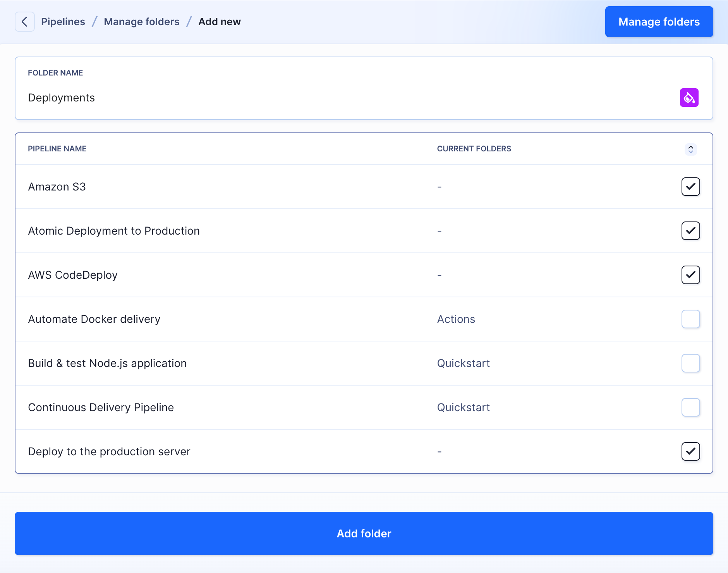Click the PIPELINE NAME column header
This screenshot has height=573, width=728.
tap(57, 149)
